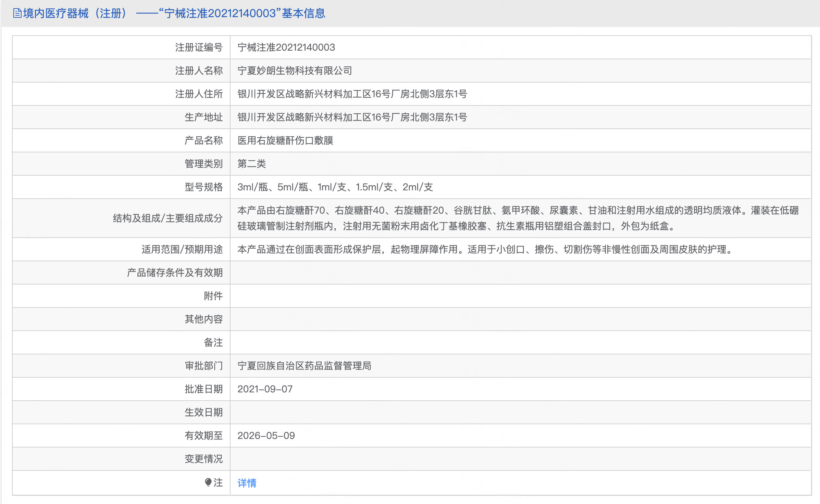The image size is (820, 504).
Task: Click the 生产地址 label
Action: (x=204, y=117)
